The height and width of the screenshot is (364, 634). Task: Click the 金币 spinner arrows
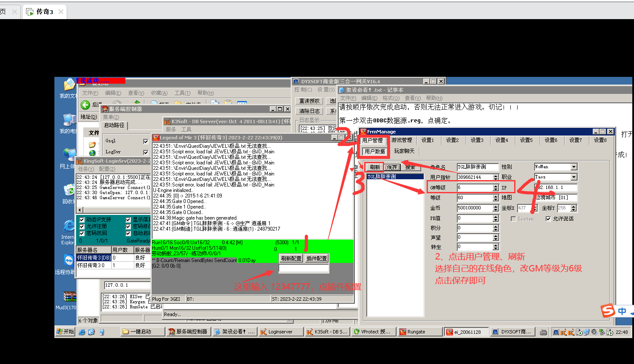click(495, 208)
